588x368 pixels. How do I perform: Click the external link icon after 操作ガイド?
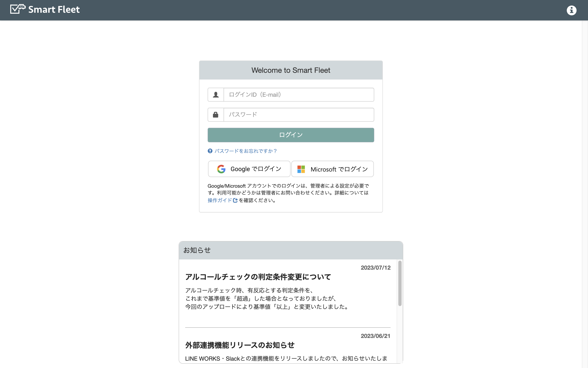click(x=235, y=200)
